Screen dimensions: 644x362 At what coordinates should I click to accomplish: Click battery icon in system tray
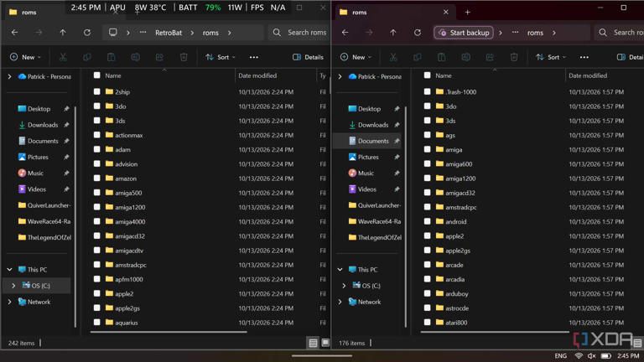click(x=605, y=356)
